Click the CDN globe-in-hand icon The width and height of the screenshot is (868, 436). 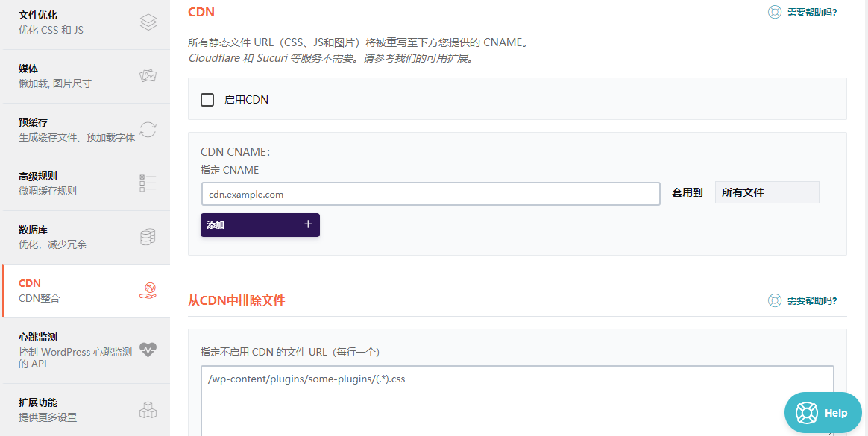[148, 291]
